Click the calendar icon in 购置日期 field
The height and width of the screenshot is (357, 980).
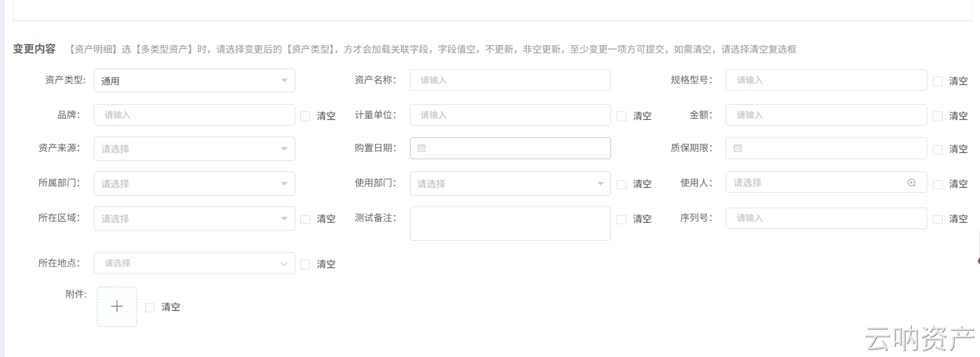[x=422, y=148]
